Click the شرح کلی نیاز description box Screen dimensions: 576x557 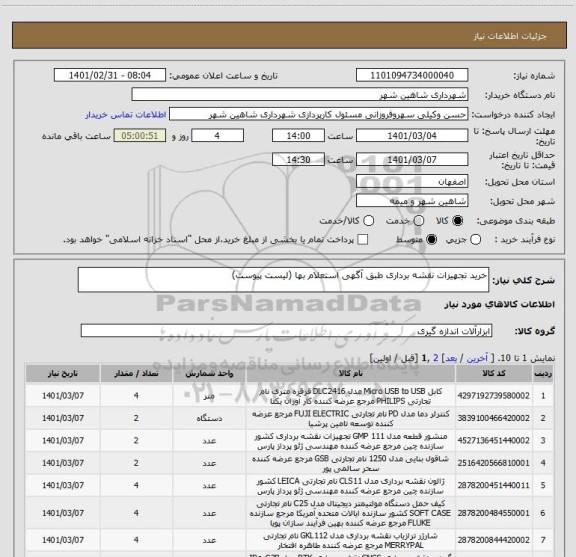click(283, 280)
